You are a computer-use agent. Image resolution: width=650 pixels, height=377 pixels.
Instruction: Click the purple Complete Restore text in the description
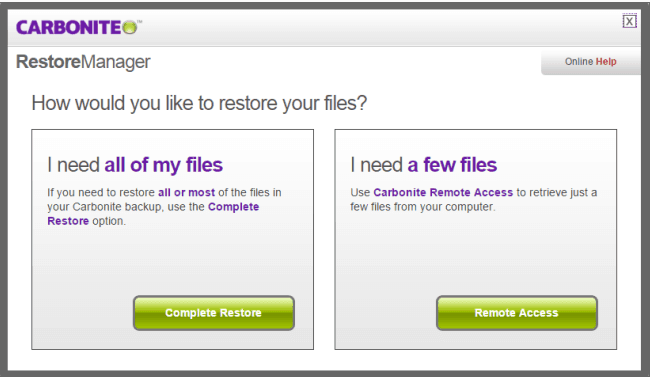tap(153, 214)
